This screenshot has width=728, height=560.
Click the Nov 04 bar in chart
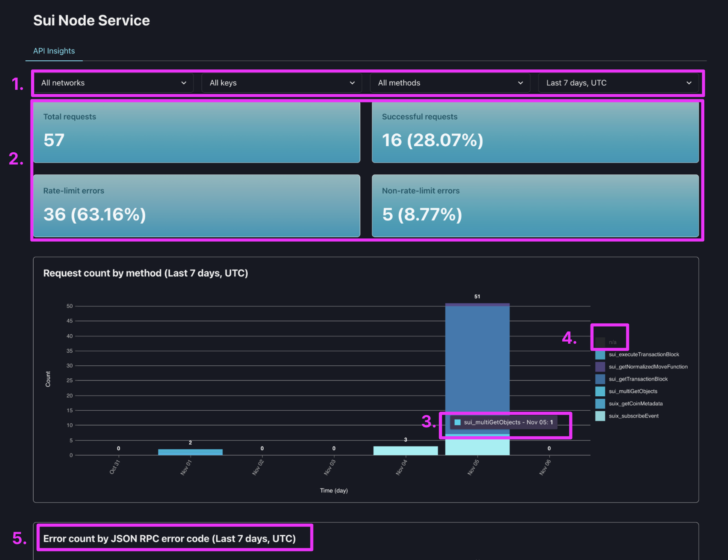pos(406,451)
